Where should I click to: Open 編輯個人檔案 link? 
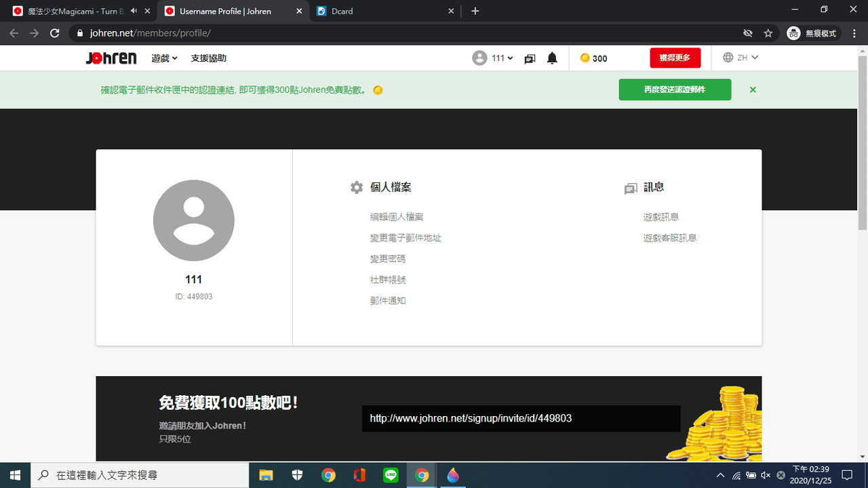397,217
